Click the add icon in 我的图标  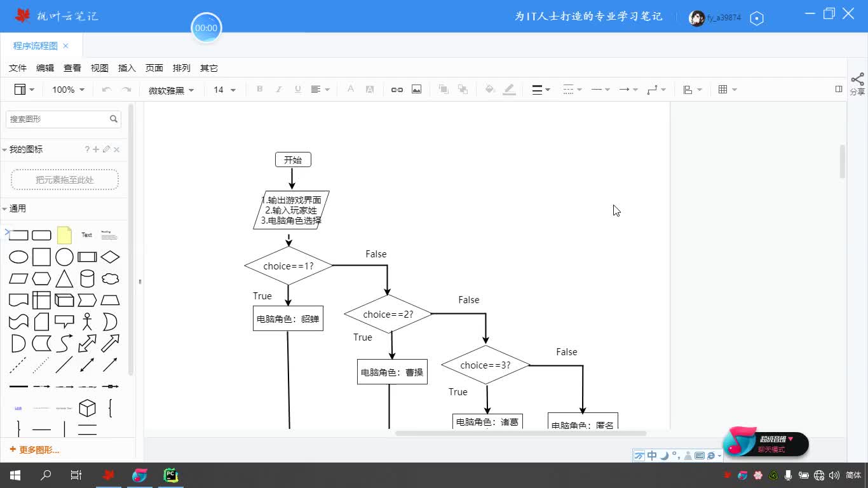point(96,149)
